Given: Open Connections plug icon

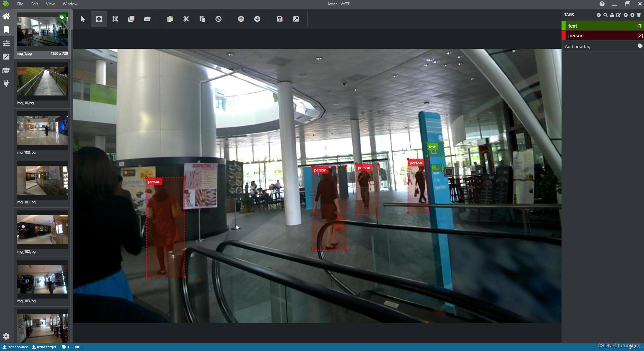Looking at the screenshot, I should click(6, 83).
